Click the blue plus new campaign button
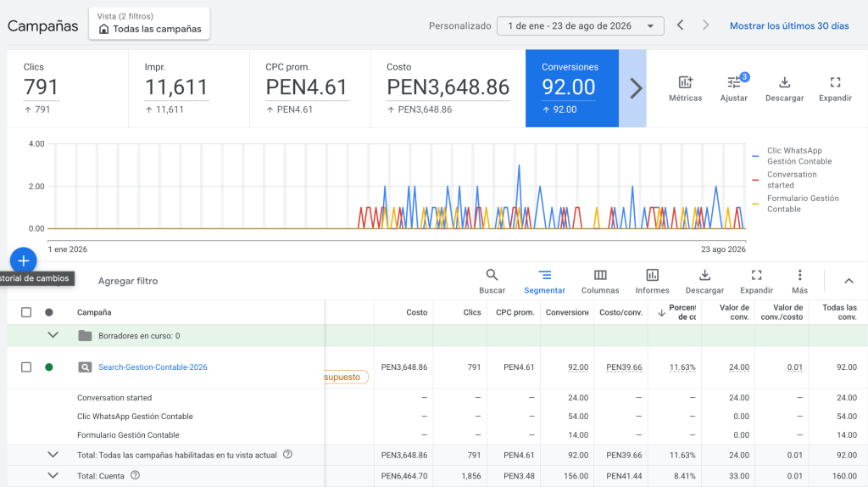Screen dimensions: 868x487 (23, 261)
